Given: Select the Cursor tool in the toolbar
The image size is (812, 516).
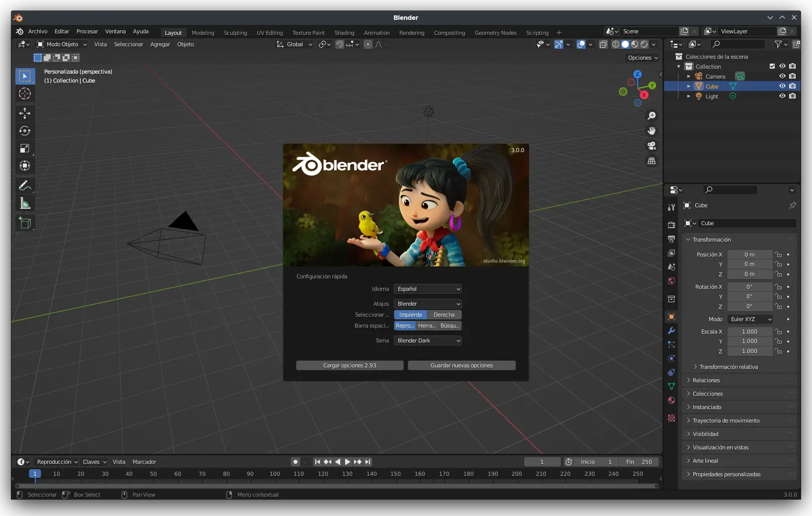Looking at the screenshot, I should (25, 93).
